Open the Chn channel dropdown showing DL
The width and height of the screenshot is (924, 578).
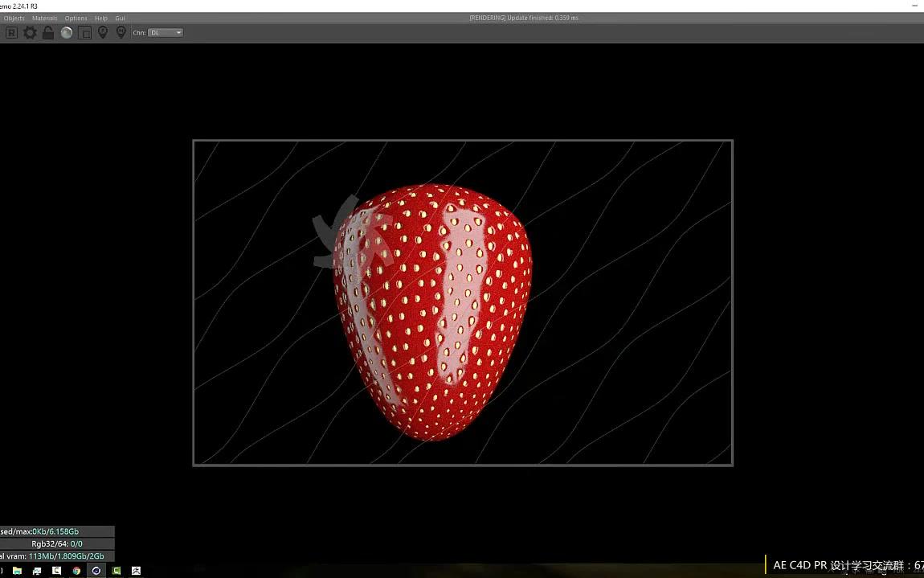(166, 32)
